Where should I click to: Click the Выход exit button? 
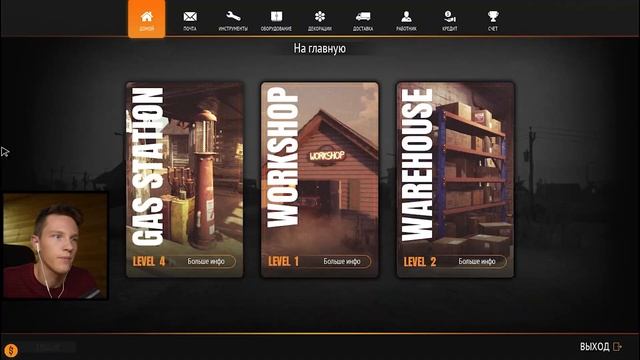point(600,347)
